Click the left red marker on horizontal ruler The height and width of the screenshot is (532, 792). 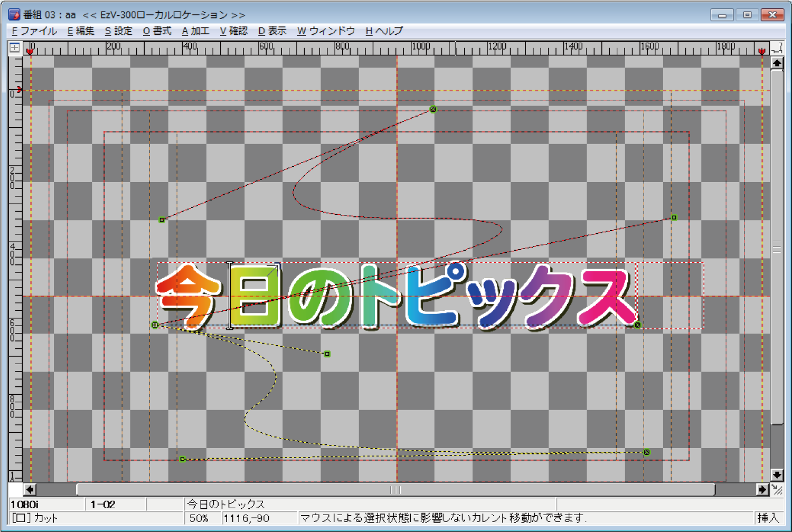30,51
